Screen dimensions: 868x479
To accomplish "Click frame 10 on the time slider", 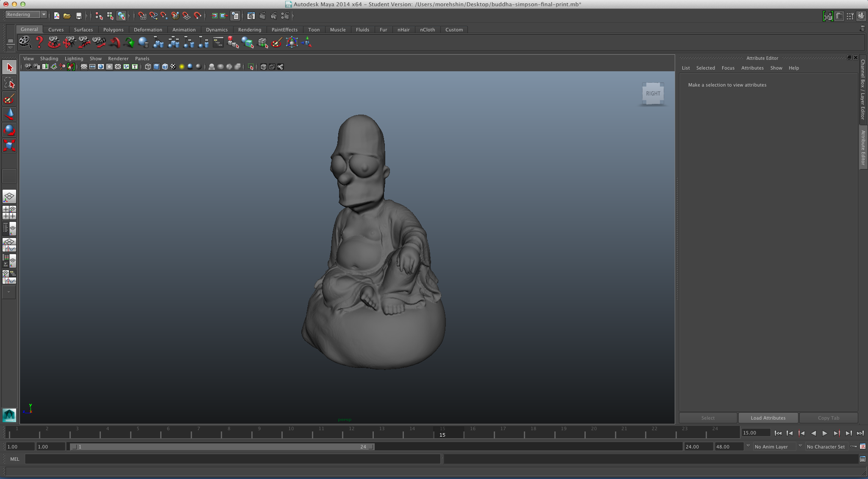I will click(291, 432).
